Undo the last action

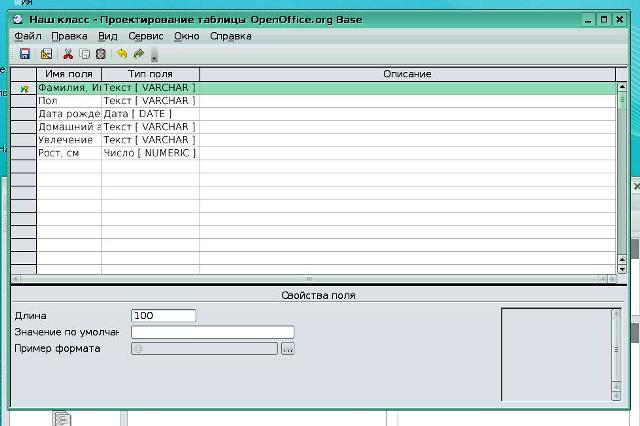coord(122,54)
